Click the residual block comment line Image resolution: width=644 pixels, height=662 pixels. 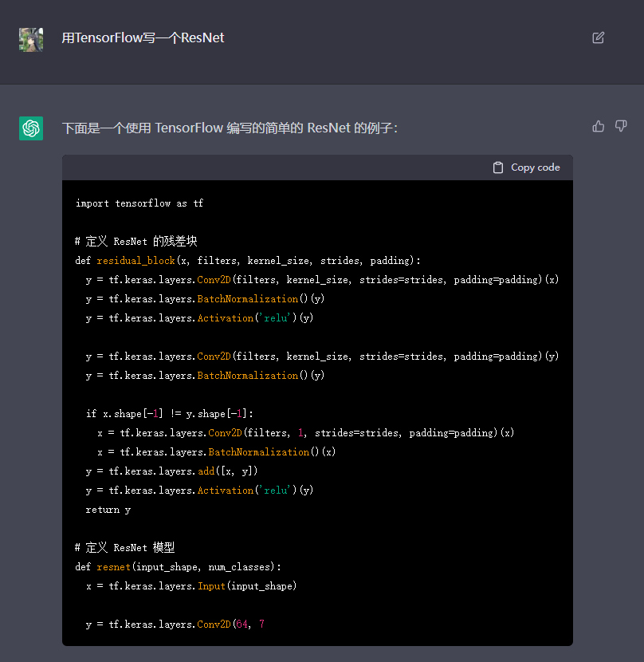[135, 242]
